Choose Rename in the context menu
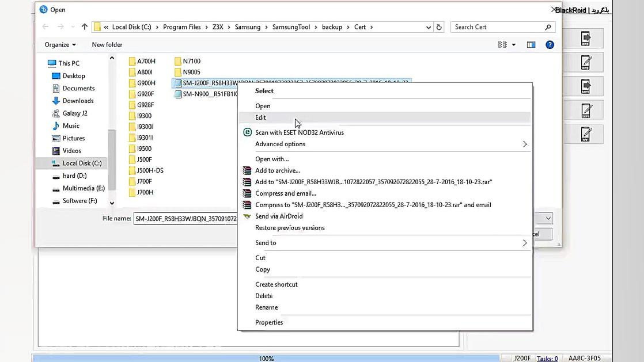 click(266, 307)
